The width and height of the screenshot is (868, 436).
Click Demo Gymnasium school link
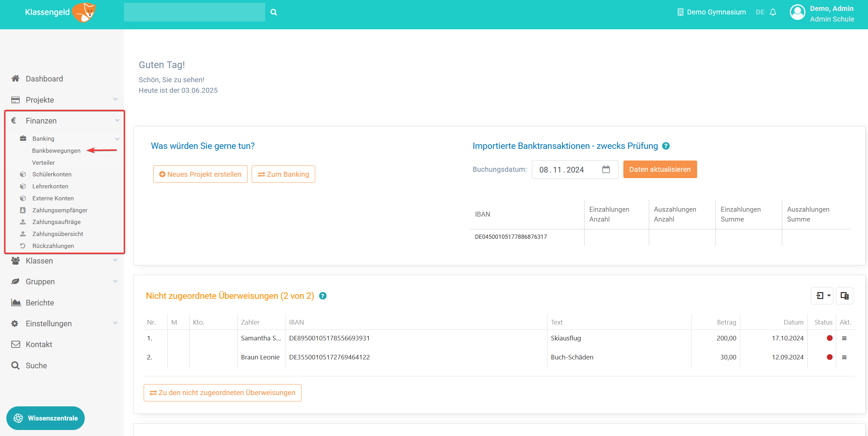point(717,12)
